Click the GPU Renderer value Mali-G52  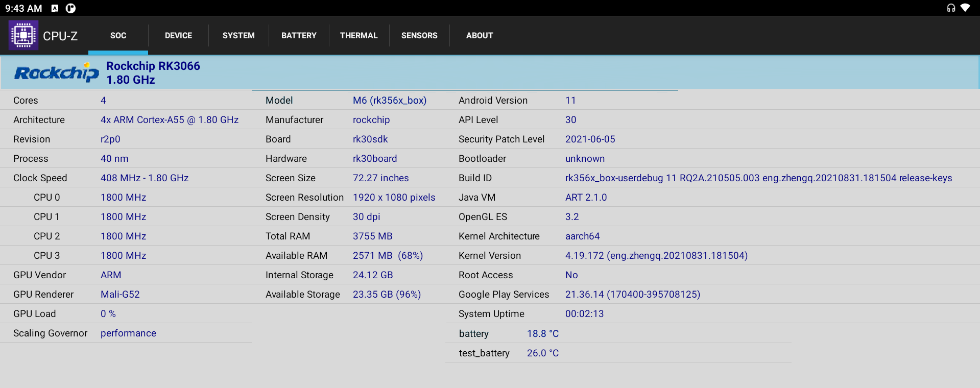pos(120,295)
